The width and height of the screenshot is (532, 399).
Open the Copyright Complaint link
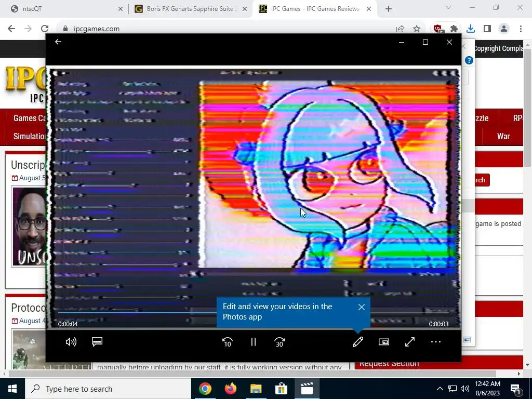498,48
